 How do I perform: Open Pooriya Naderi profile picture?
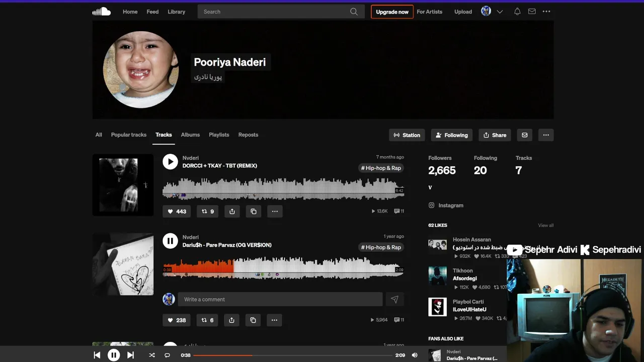click(x=141, y=70)
